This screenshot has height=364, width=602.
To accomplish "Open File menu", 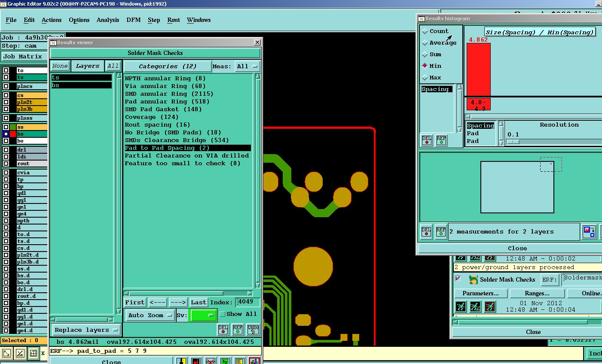I will (x=11, y=20).
